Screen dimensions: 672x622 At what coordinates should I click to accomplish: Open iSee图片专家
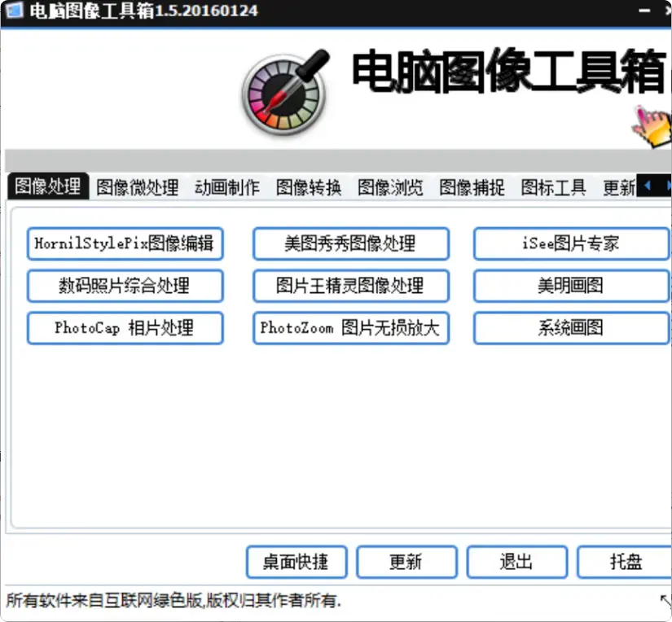tap(570, 243)
